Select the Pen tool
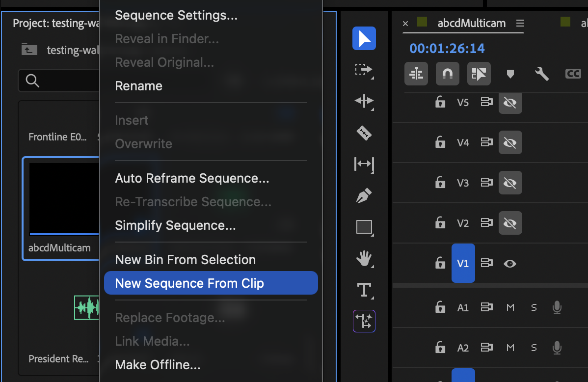588x382 pixels. tap(364, 196)
